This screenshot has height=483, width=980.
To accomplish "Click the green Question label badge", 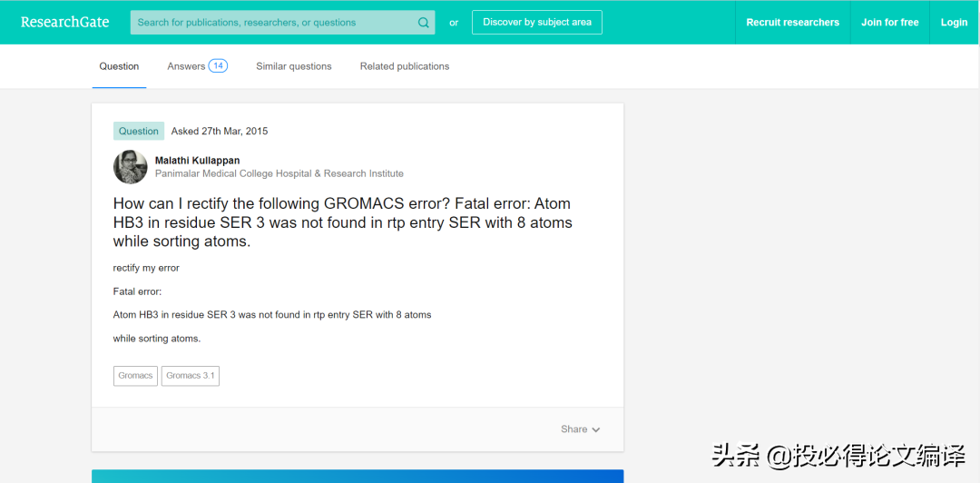I will coord(138,131).
